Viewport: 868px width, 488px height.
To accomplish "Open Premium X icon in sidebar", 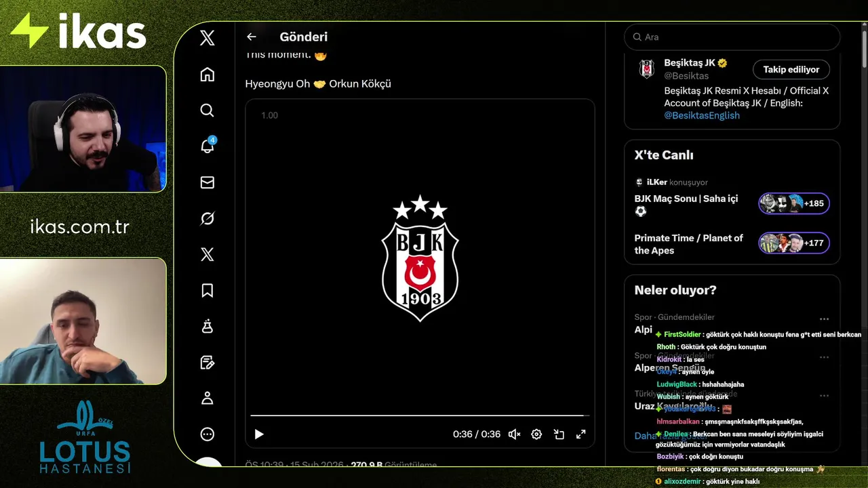I will [x=208, y=254].
